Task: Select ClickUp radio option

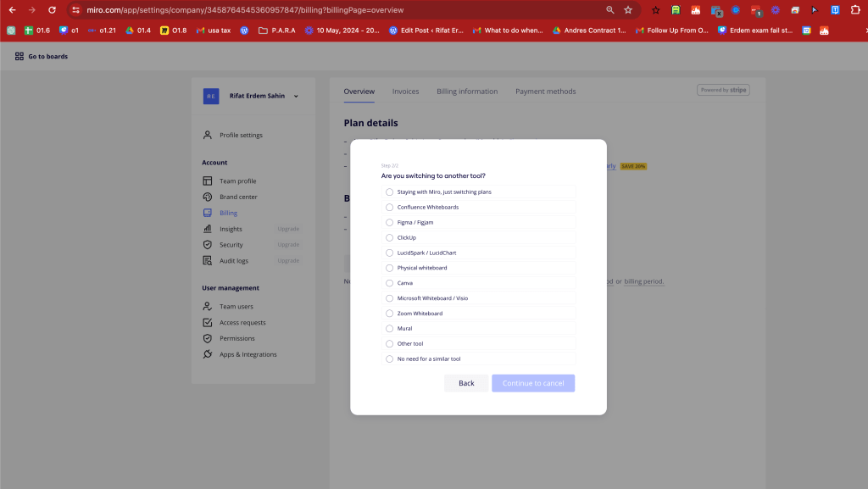Action: (389, 237)
